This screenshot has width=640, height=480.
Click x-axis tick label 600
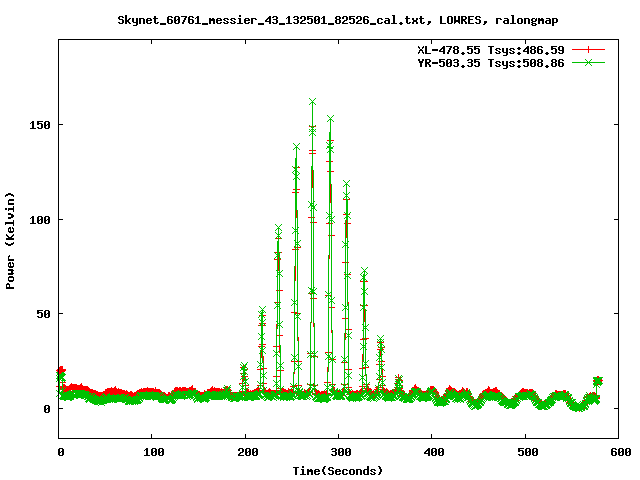621,452
